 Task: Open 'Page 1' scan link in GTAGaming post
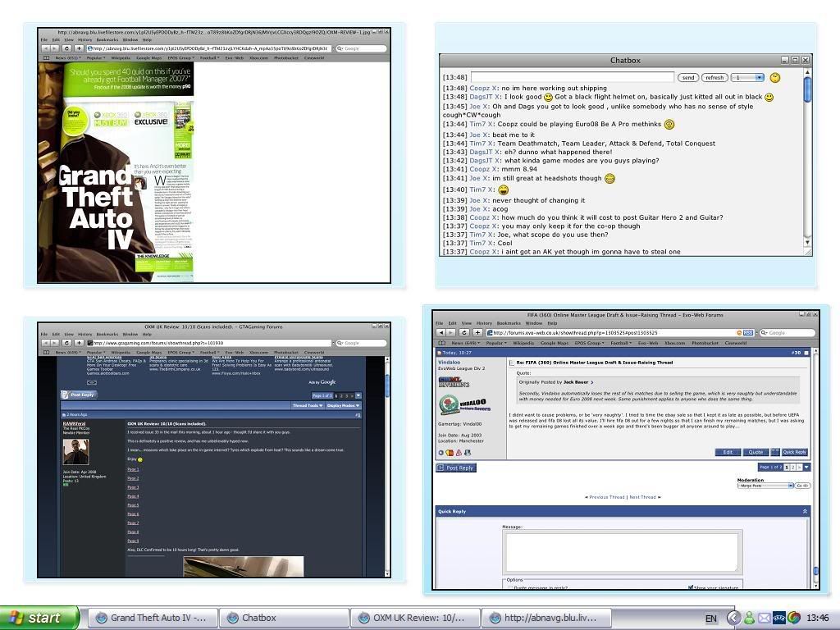click(133, 470)
